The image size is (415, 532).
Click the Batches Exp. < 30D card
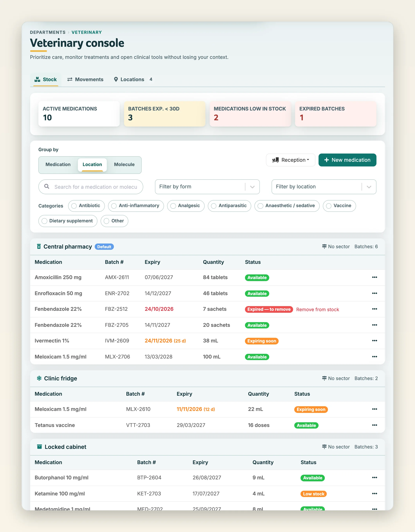pos(165,114)
